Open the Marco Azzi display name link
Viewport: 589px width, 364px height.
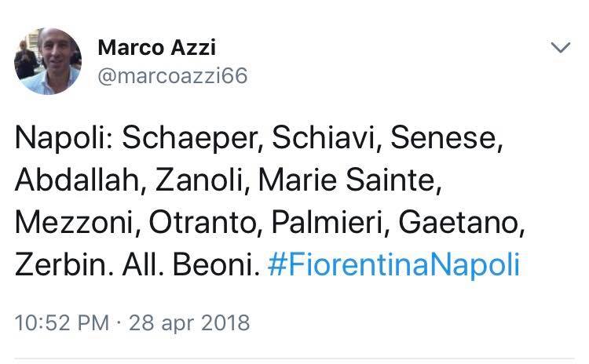point(155,47)
